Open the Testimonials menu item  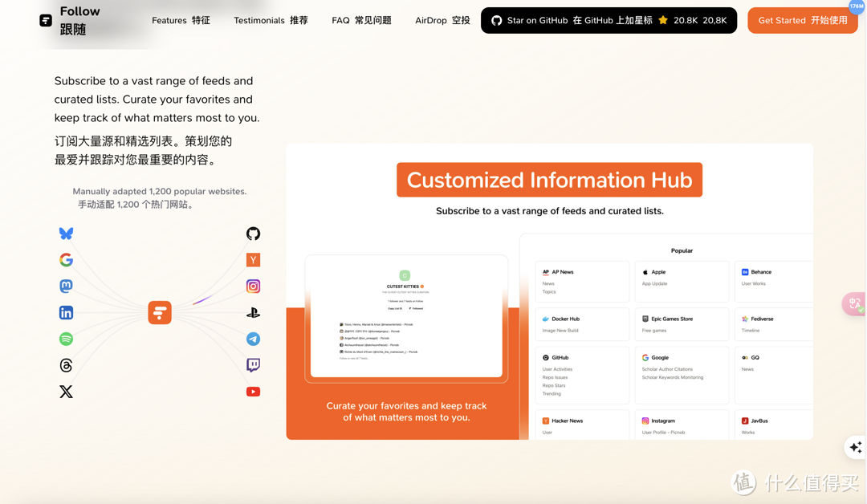click(271, 20)
